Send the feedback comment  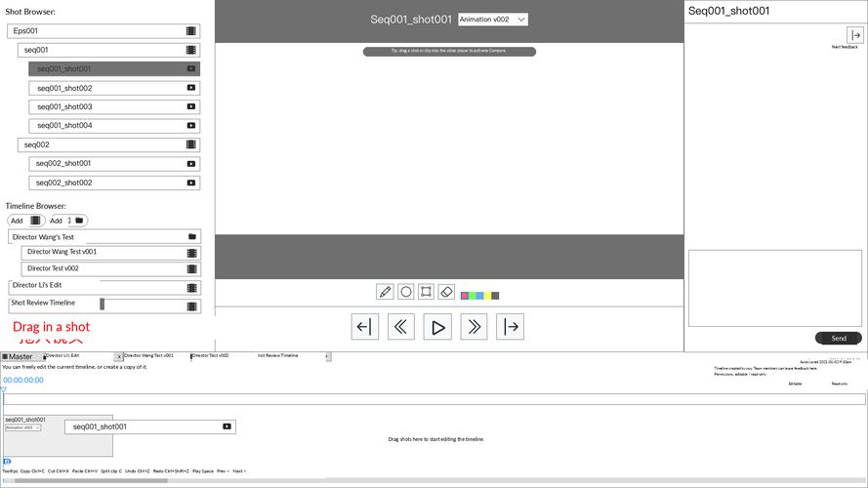click(x=838, y=338)
